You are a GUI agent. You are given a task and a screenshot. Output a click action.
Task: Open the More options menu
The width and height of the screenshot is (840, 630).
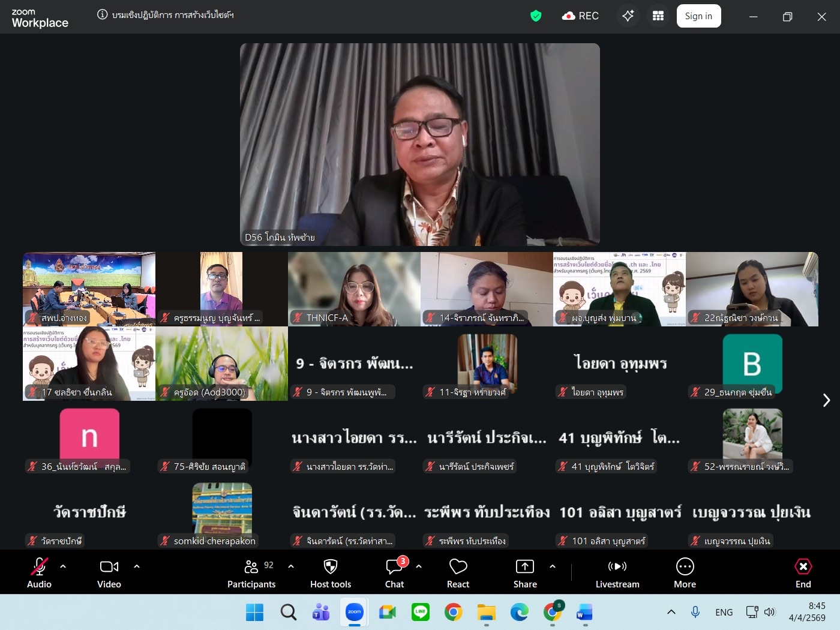click(x=685, y=572)
